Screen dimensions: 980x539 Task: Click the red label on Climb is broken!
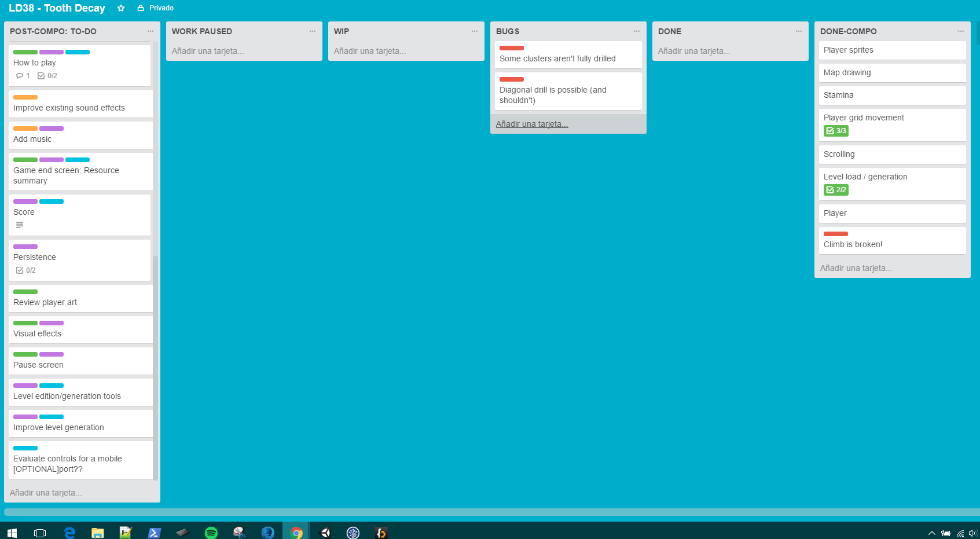click(836, 234)
